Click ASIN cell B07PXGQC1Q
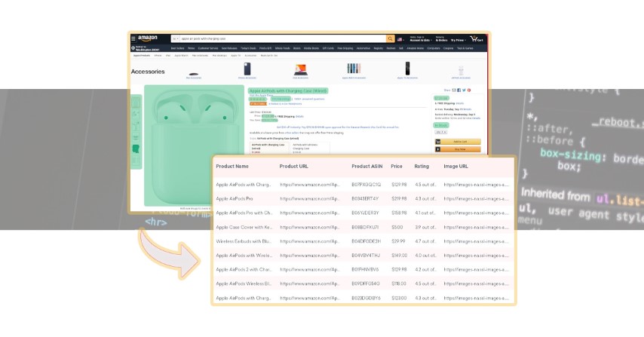The image size is (644, 337). (366, 185)
